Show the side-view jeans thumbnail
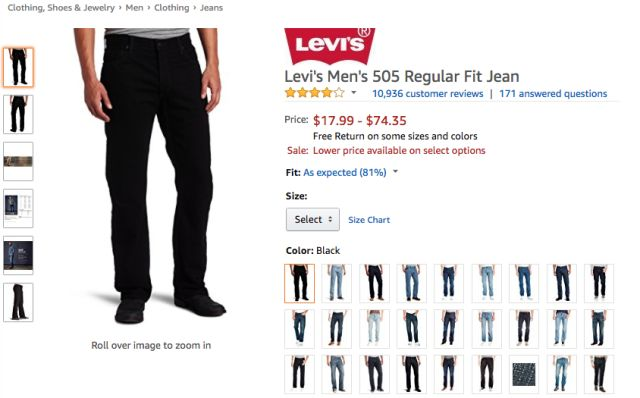Screen dimensions: 640x398 click(18, 302)
